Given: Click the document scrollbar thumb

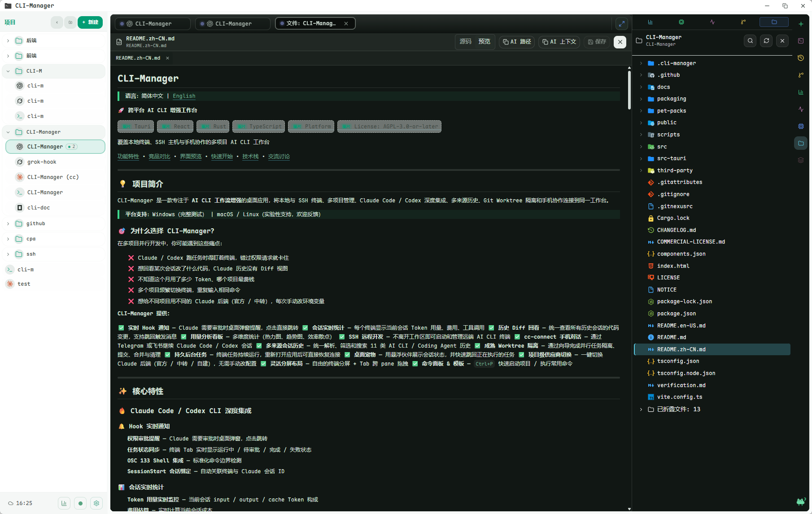Looking at the screenshot, I should [629, 91].
